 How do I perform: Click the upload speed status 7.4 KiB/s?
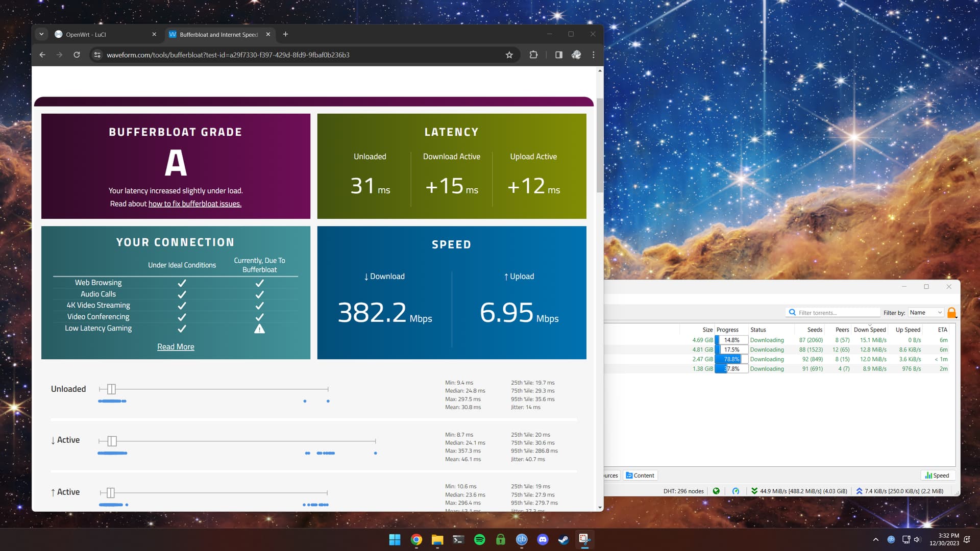(899, 491)
